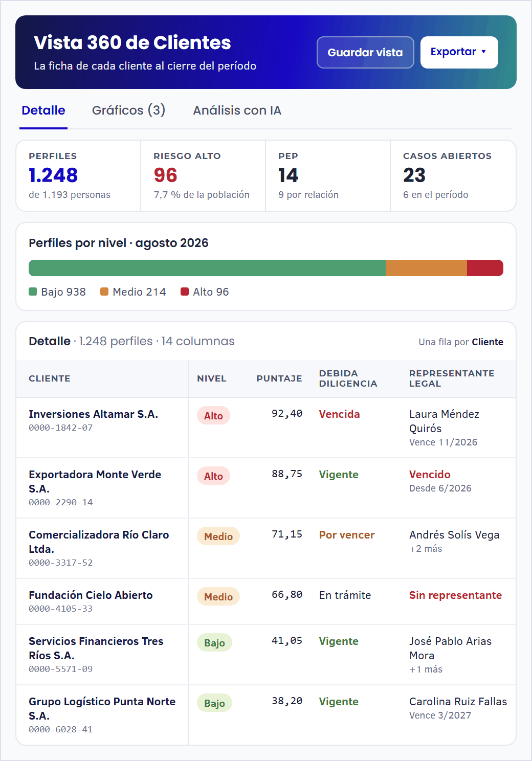Open client Comercializadora Río Claro Ltda.
532x761 pixels.
[99, 542]
